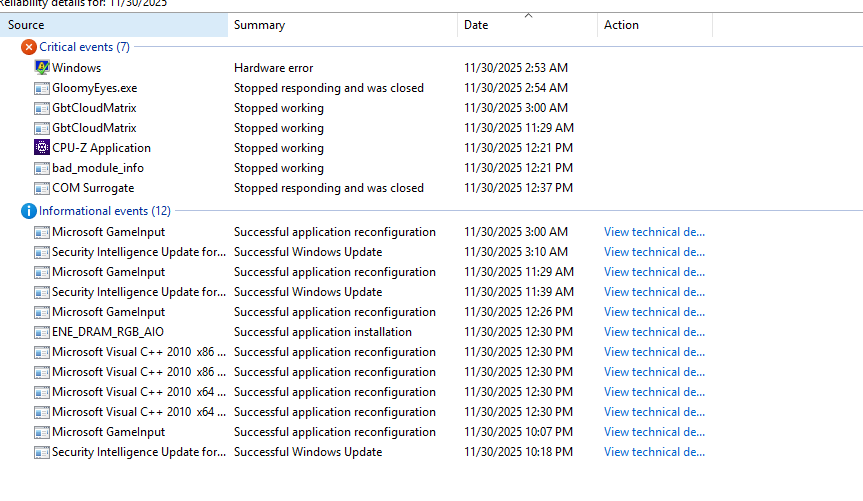View technical details for the 3:10 AM update
This screenshot has height=501, width=863.
click(654, 252)
